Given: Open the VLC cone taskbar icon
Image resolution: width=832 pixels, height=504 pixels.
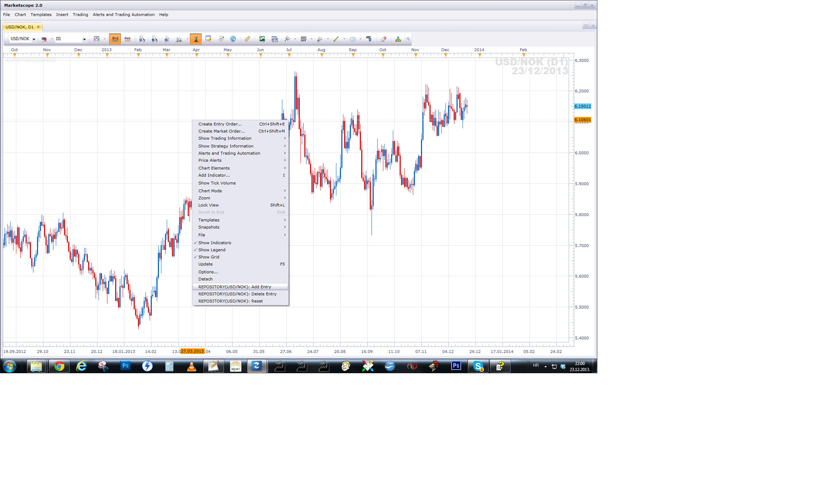Looking at the screenshot, I should tap(191, 366).
